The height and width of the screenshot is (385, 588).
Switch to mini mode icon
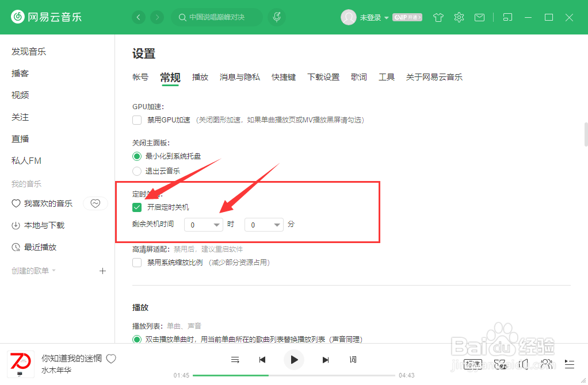click(508, 17)
